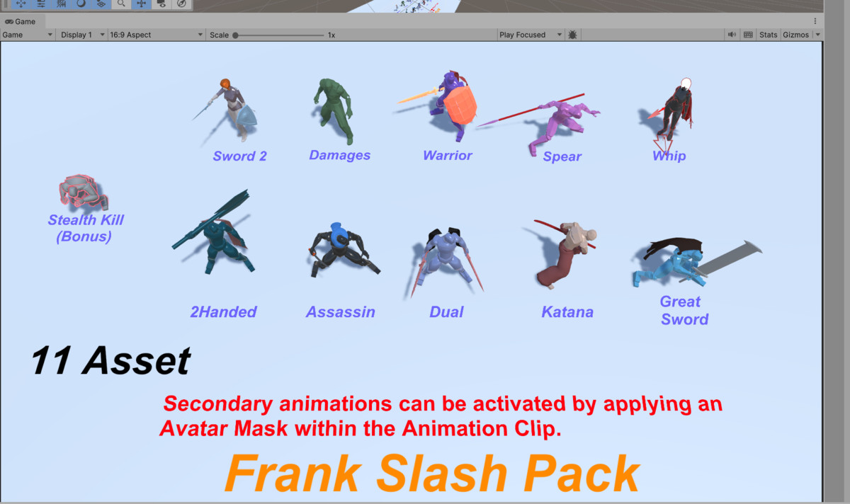Select the Rotate tool icon
The width and height of the screenshot is (850, 504).
(81, 4)
